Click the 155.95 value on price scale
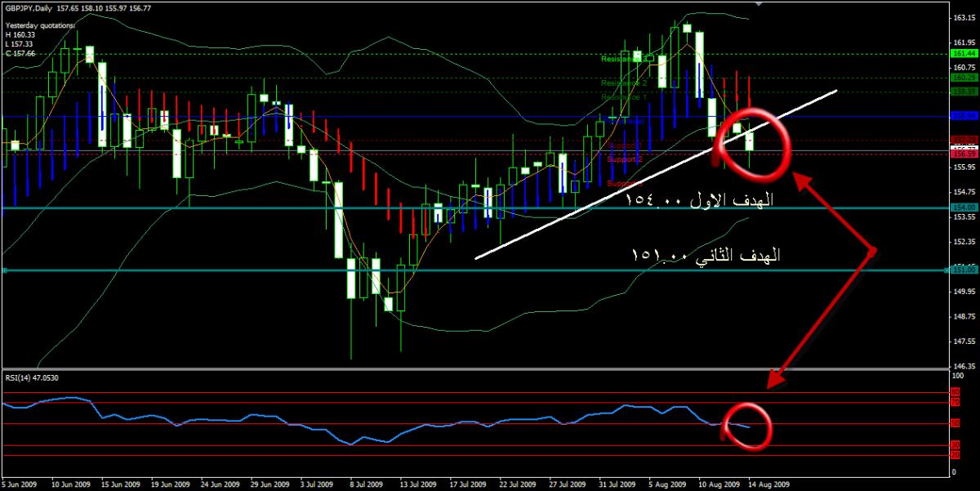Screen dimensions: 980x491 point(965,167)
